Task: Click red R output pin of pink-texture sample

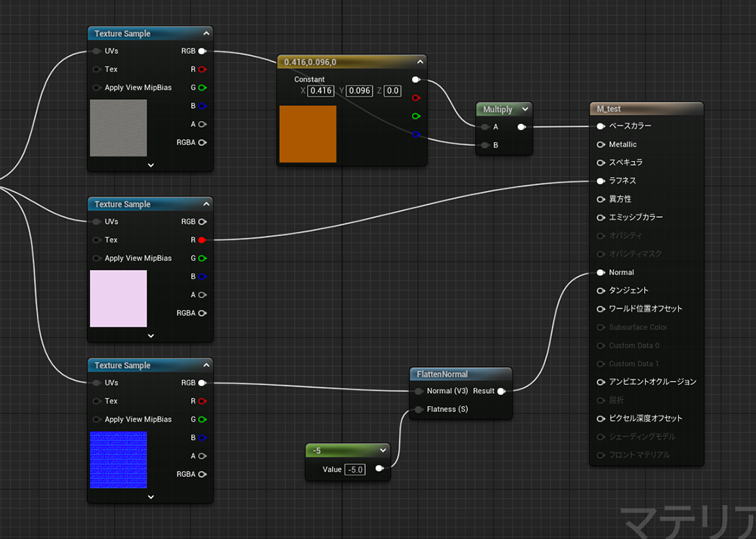Action: 202,240
